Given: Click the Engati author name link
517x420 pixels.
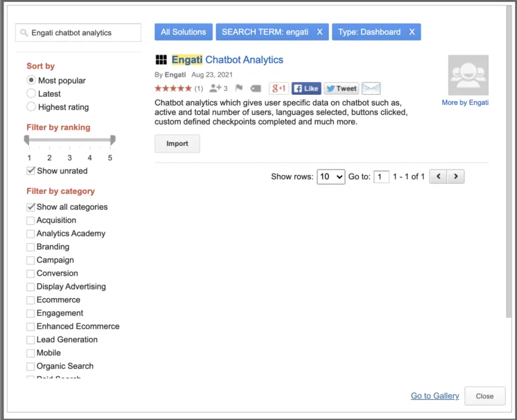Looking at the screenshot, I should coord(175,75).
